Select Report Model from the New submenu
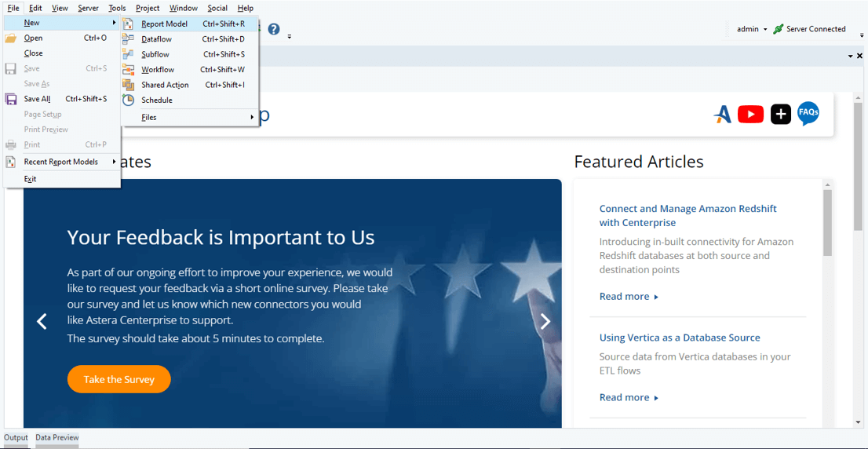The height and width of the screenshot is (449, 868). click(x=164, y=24)
